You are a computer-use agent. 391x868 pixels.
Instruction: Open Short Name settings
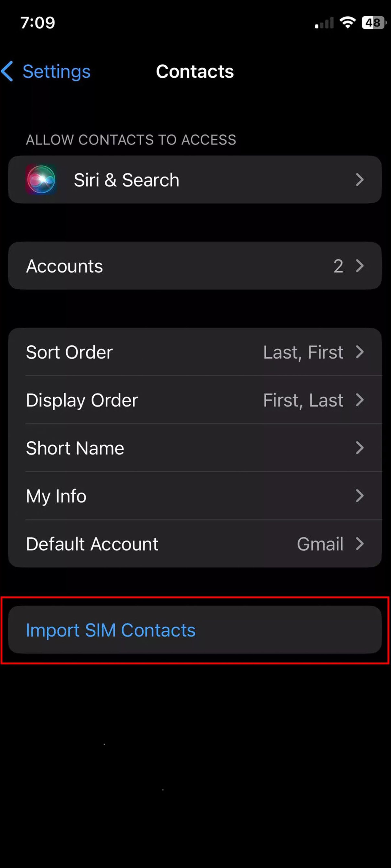pos(195,448)
